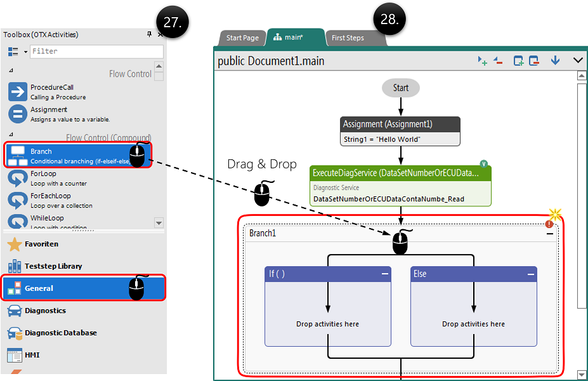Image resolution: width=588 pixels, height=381 pixels.
Task: Click the add box (zoom in) icon
Action: coord(519,61)
